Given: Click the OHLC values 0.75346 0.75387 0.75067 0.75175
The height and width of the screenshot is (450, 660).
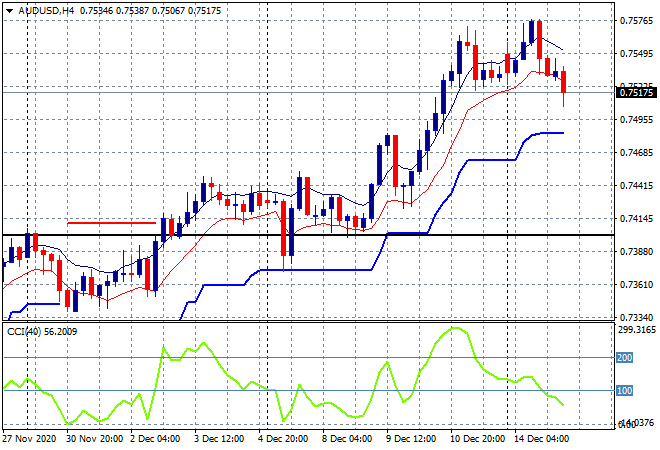Looking at the screenshot, I should [x=150, y=11].
